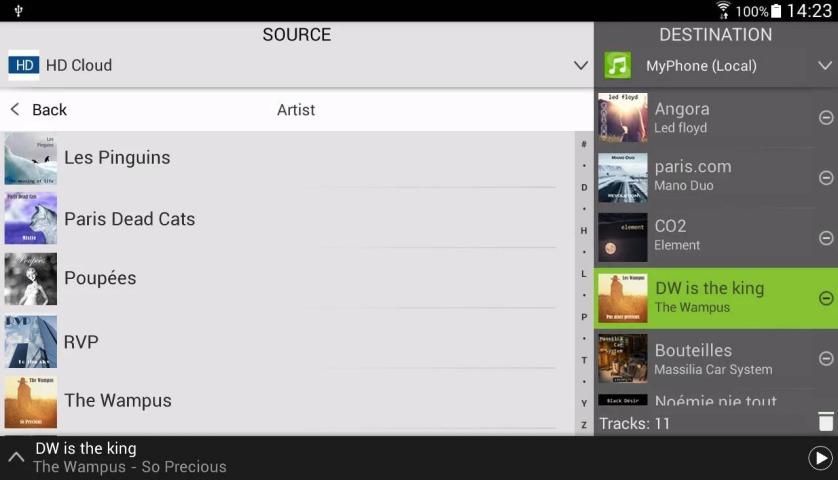Image resolution: width=838 pixels, height=480 pixels.
Task: Remove Bouteilles track with minus icon
Action: point(826,358)
